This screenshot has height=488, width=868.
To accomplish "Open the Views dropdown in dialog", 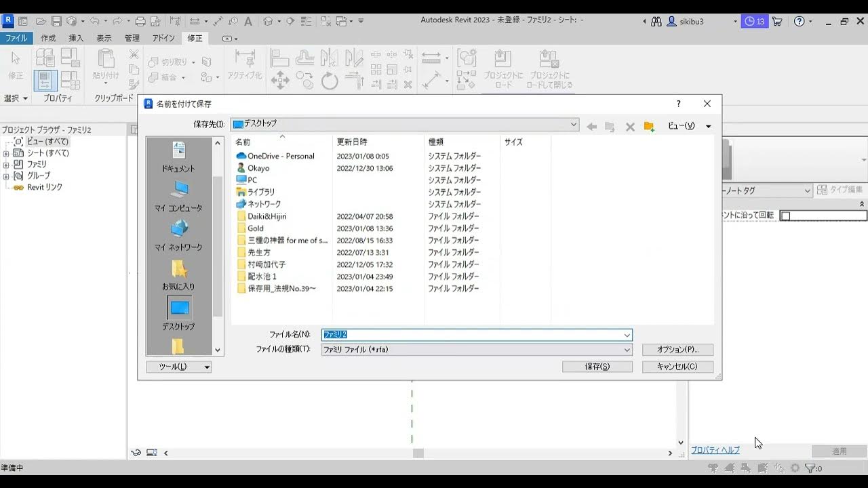I will pyautogui.click(x=689, y=126).
